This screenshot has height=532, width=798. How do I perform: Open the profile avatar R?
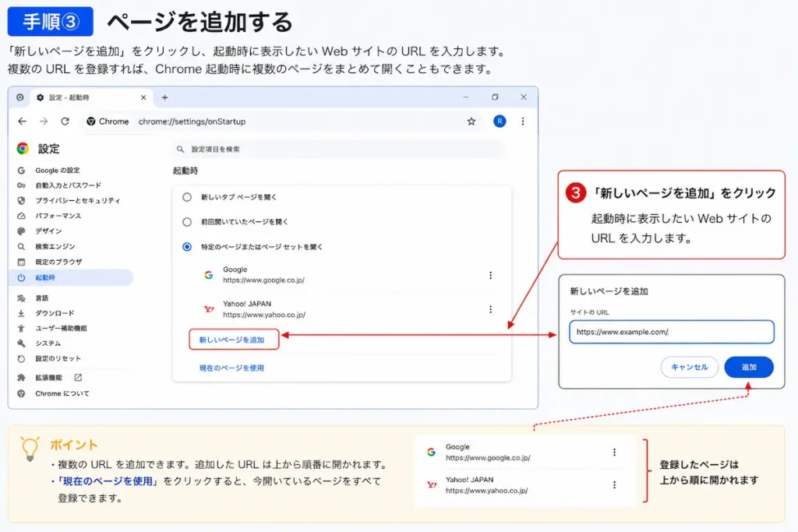click(x=500, y=121)
